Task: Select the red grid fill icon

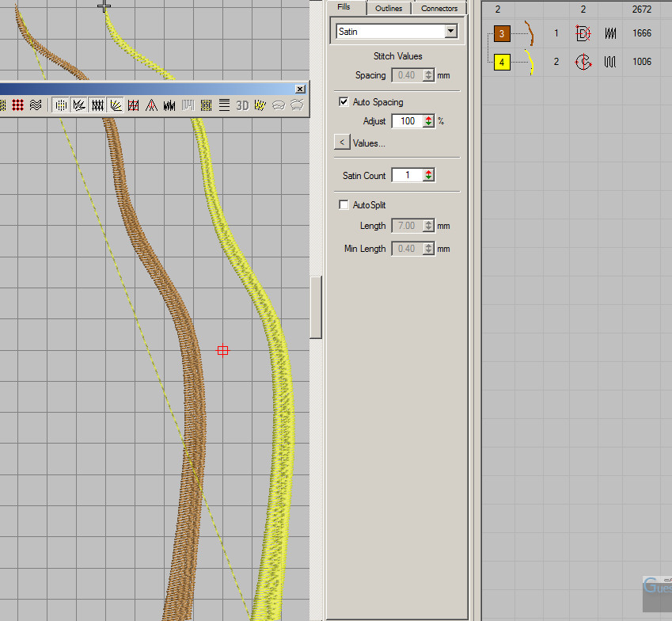Action: tap(17, 105)
